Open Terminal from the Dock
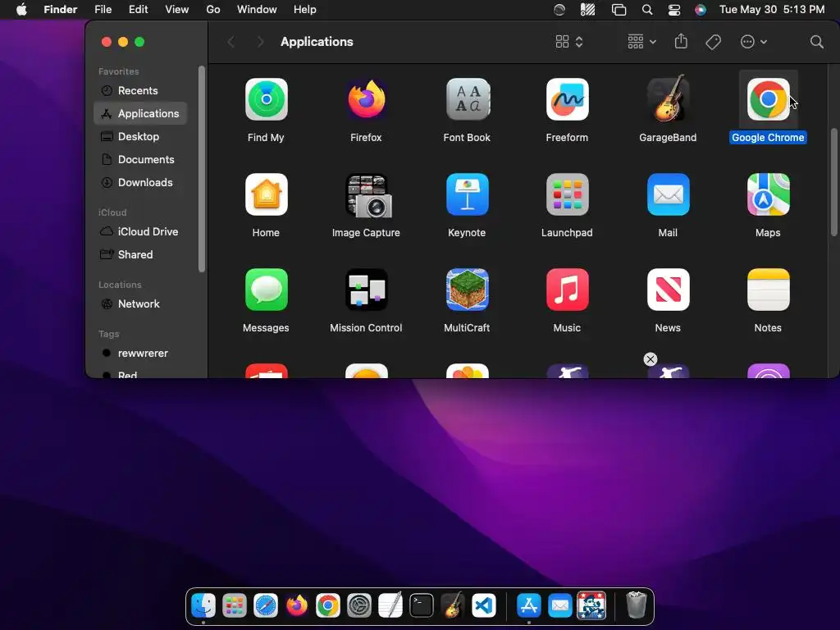Image resolution: width=840 pixels, height=630 pixels. coord(422,606)
